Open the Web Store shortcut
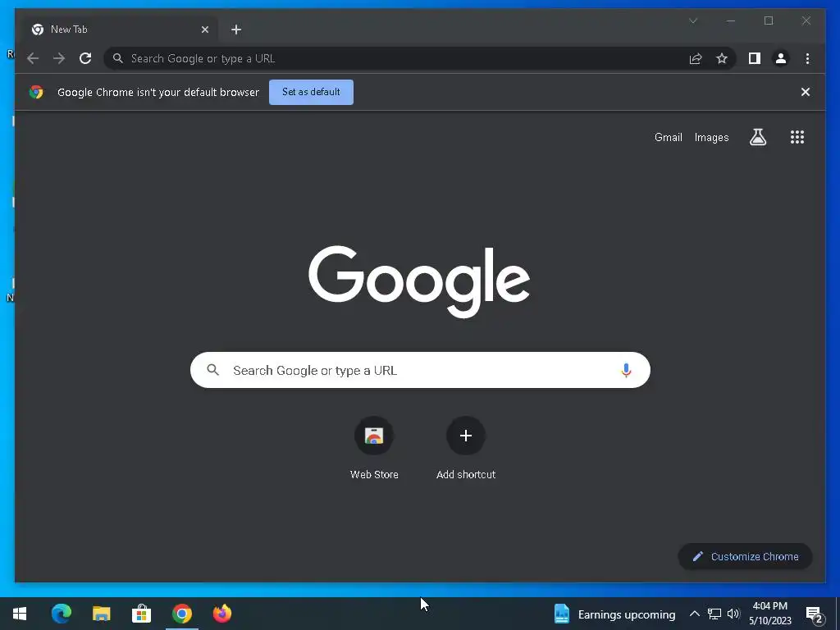The height and width of the screenshot is (630, 840). point(374,449)
